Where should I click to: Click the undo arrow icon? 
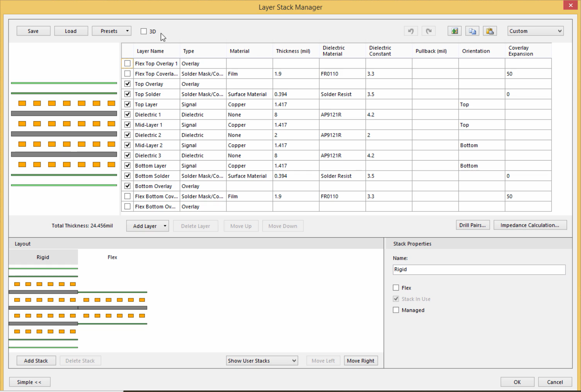click(411, 31)
